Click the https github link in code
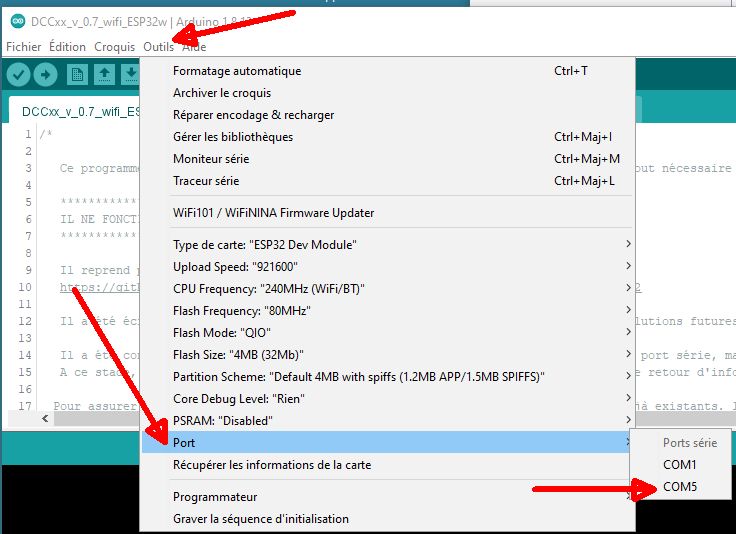Image resolution: width=736 pixels, height=534 pixels. point(100,287)
